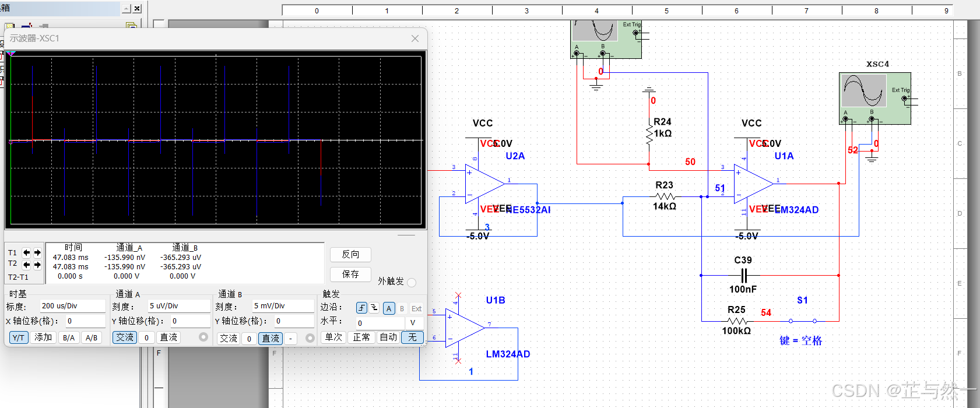
Task: Set Channel A coupling to 直流 (DC)
Action: (x=169, y=337)
